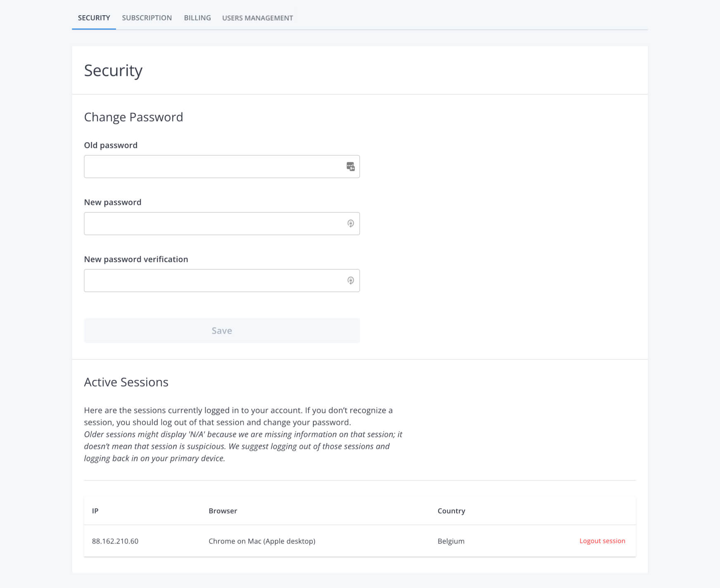Go to the Users Management tab
Screen dimensions: 720x588
257,18
